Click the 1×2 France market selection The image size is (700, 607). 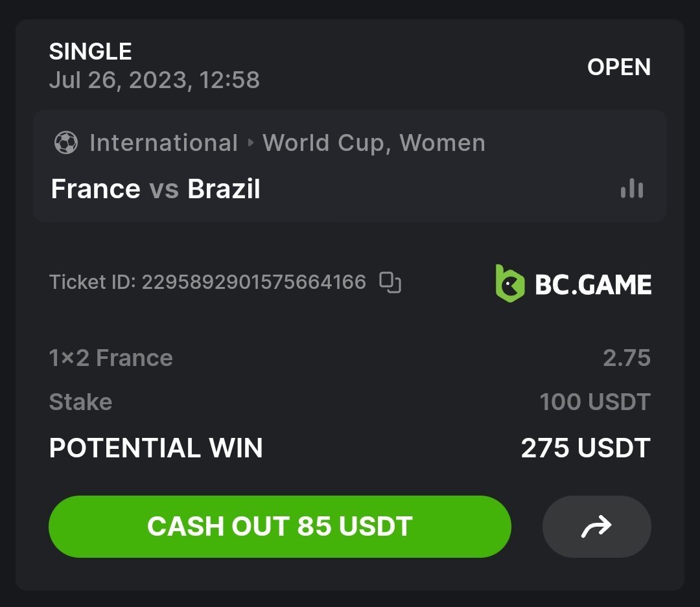click(111, 358)
